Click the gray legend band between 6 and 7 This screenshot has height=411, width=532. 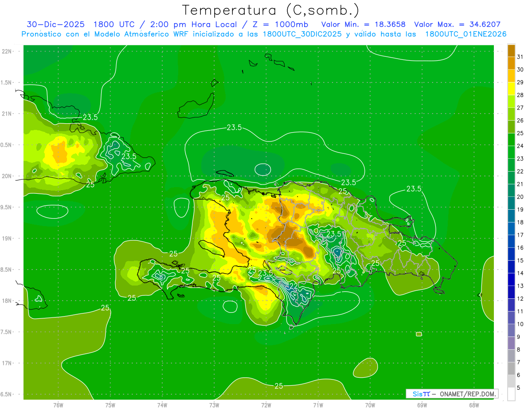pos(511,369)
